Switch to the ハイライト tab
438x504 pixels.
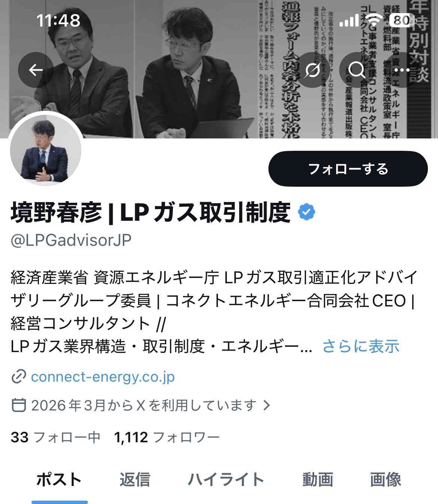point(226,479)
